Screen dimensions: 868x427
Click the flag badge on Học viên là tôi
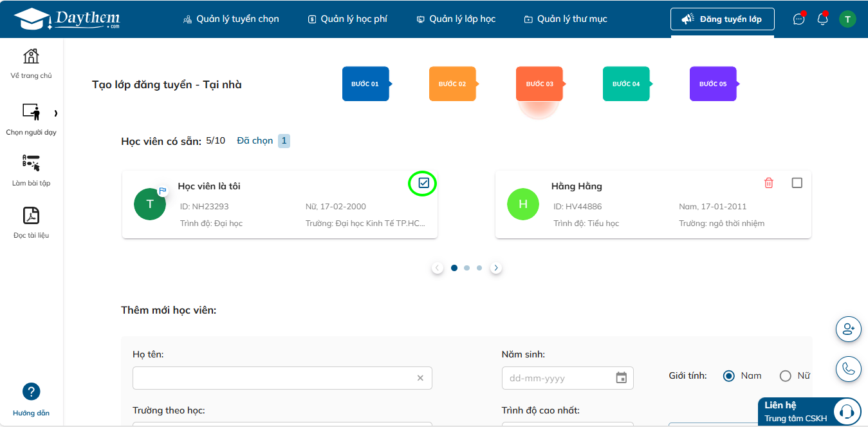click(163, 191)
